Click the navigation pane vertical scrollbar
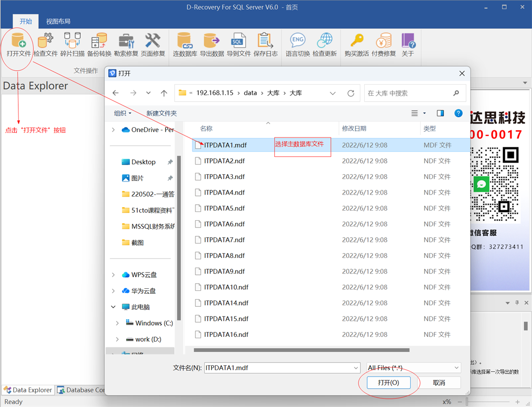 179,238
